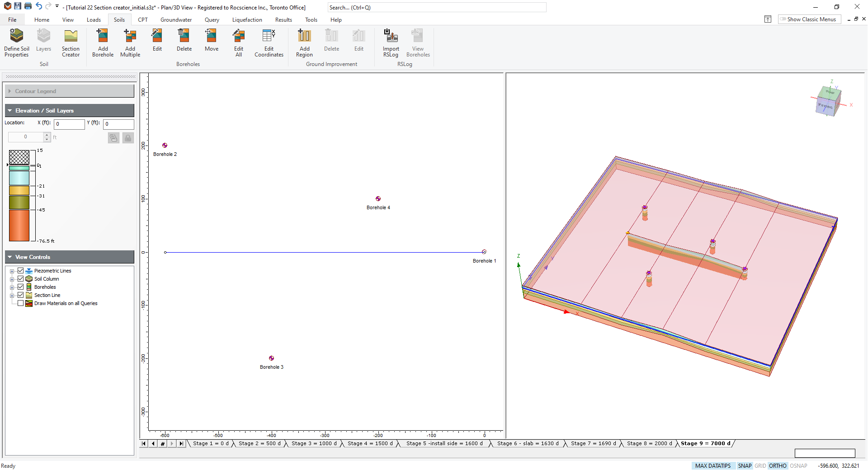Screen dimensions: 868x470
Task: Click the Layers button in the Soil group
Action: [x=43, y=43]
